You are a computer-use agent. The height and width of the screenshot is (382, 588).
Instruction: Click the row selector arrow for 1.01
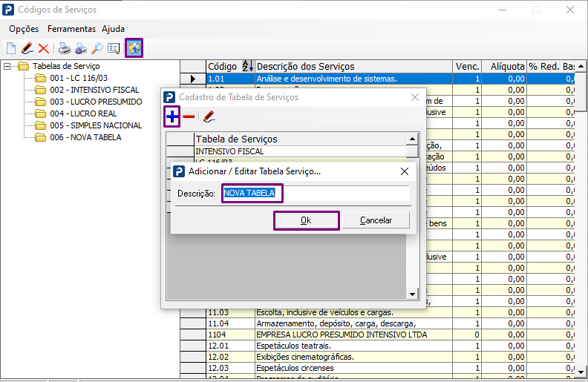(193, 79)
